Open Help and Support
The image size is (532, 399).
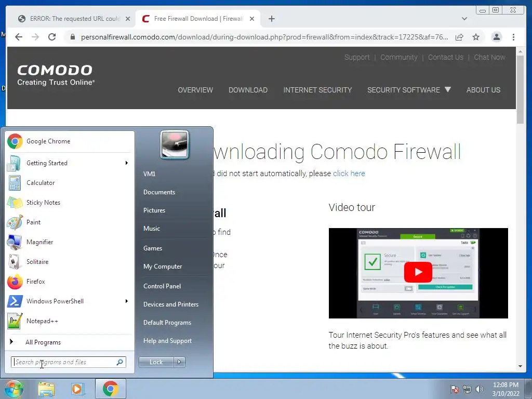[x=167, y=341]
